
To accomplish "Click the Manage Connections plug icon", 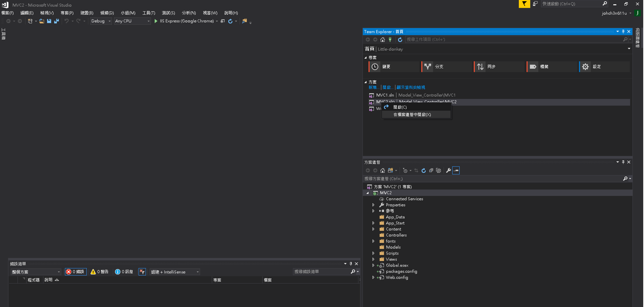I will (x=390, y=40).
